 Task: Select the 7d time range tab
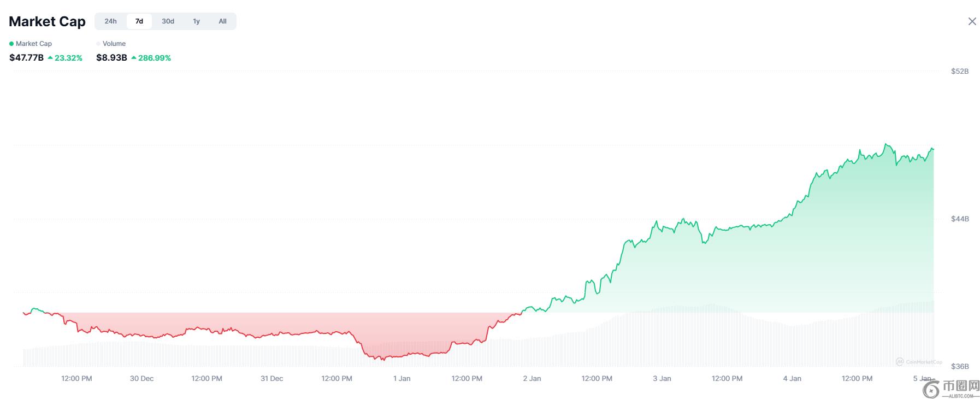tap(139, 21)
